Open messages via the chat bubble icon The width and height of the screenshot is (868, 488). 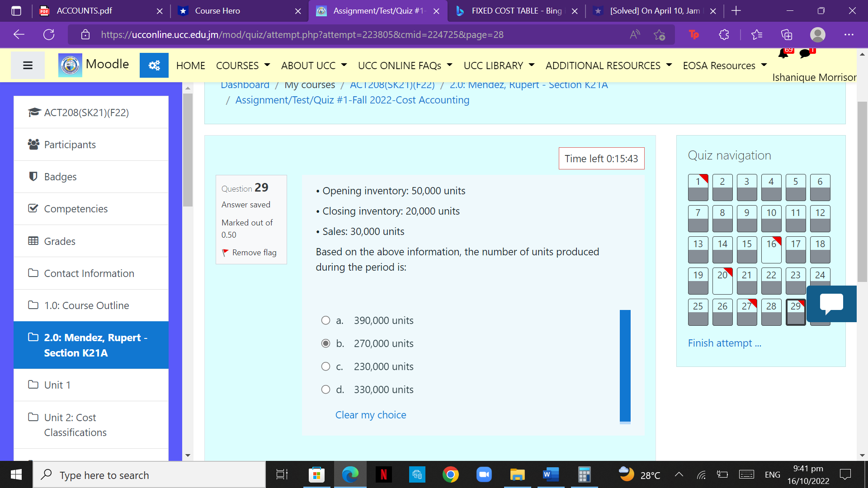(804, 53)
